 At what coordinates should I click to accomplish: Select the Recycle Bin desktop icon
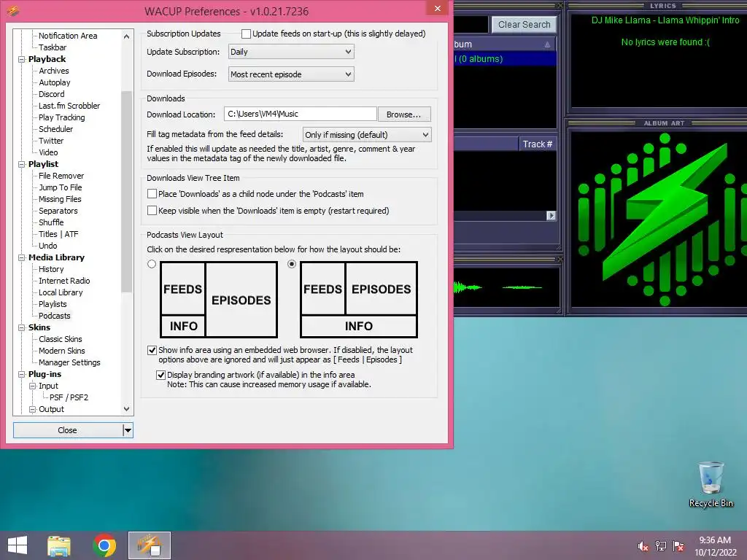click(x=711, y=484)
